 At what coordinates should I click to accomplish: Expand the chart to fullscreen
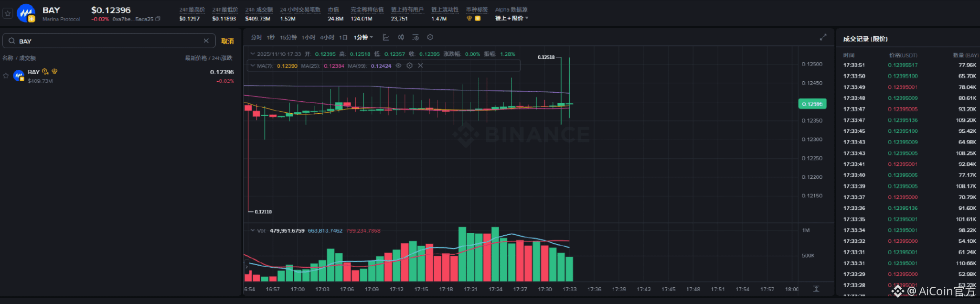pos(823,37)
